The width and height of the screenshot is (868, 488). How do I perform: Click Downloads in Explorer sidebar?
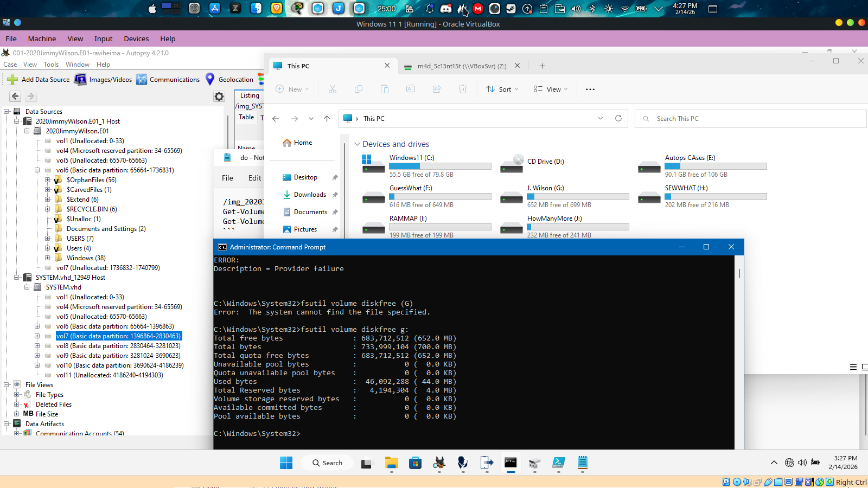coord(309,195)
